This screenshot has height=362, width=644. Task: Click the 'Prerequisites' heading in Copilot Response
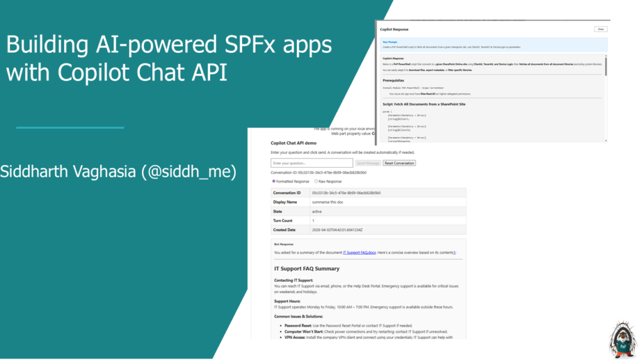393,80
